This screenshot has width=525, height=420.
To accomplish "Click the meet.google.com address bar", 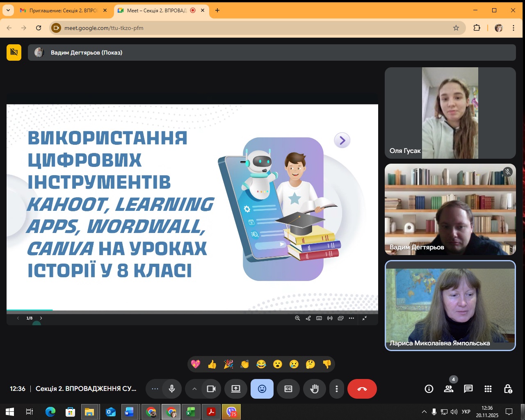I will coord(246,28).
